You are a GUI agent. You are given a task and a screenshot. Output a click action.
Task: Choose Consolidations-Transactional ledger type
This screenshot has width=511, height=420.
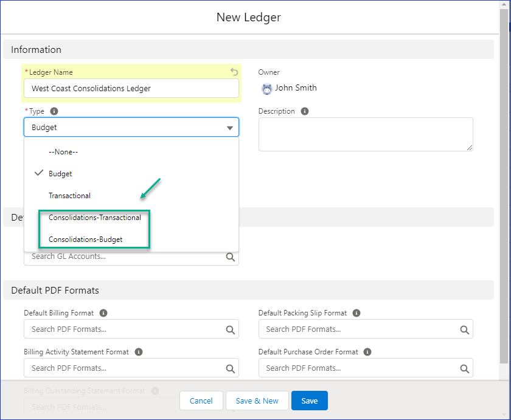(131, 217)
